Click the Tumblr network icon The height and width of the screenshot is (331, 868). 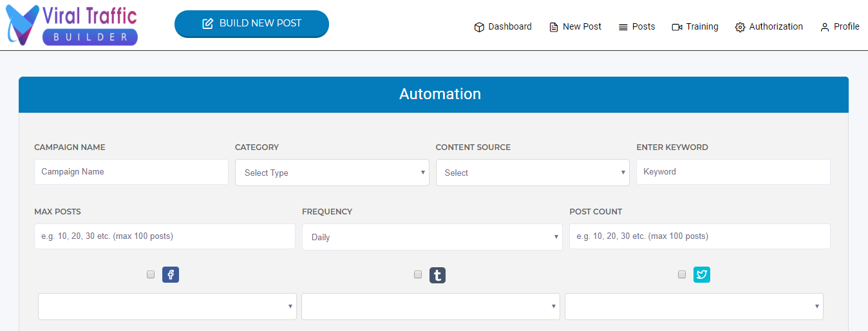[x=438, y=276]
